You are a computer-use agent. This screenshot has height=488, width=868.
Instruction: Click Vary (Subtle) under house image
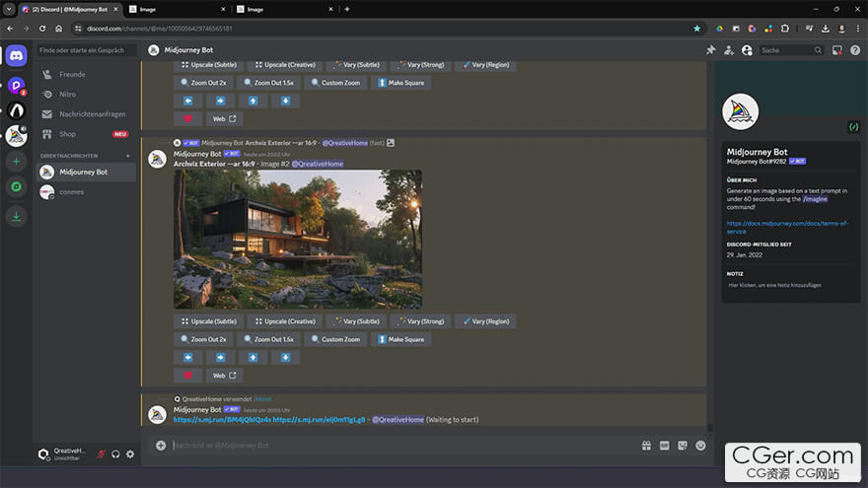coord(356,321)
